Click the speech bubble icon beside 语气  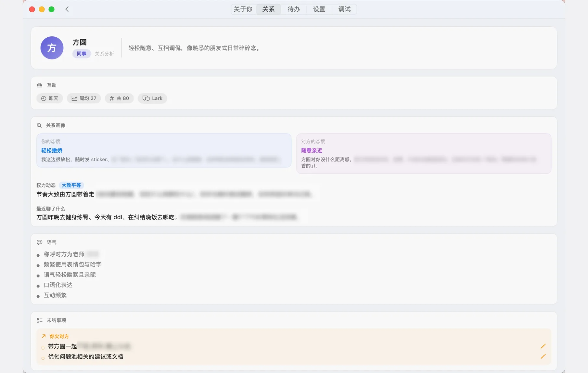[x=40, y=242]
